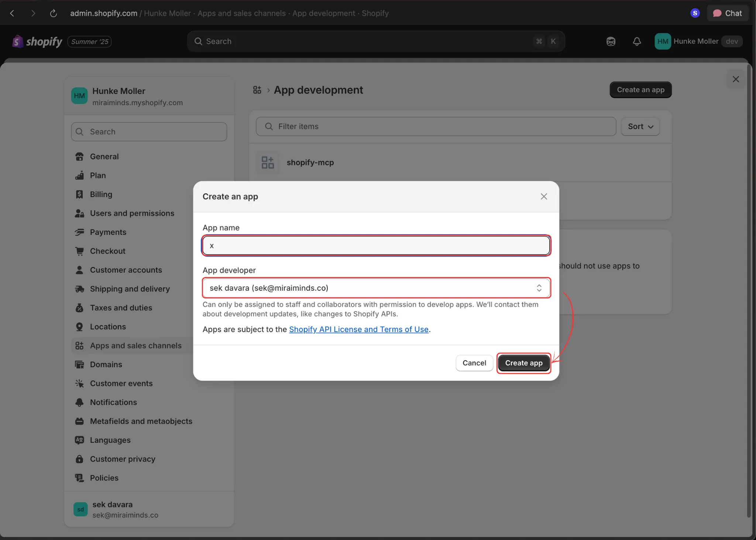Click the Hunke Moller store header
The height and width of the screenshot is (540, 756).
coord(149,96)
